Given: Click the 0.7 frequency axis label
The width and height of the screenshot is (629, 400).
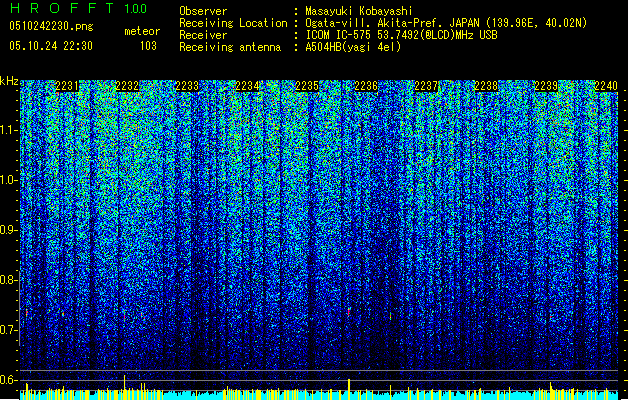Looking at the screenshot, I should [9, 330].
